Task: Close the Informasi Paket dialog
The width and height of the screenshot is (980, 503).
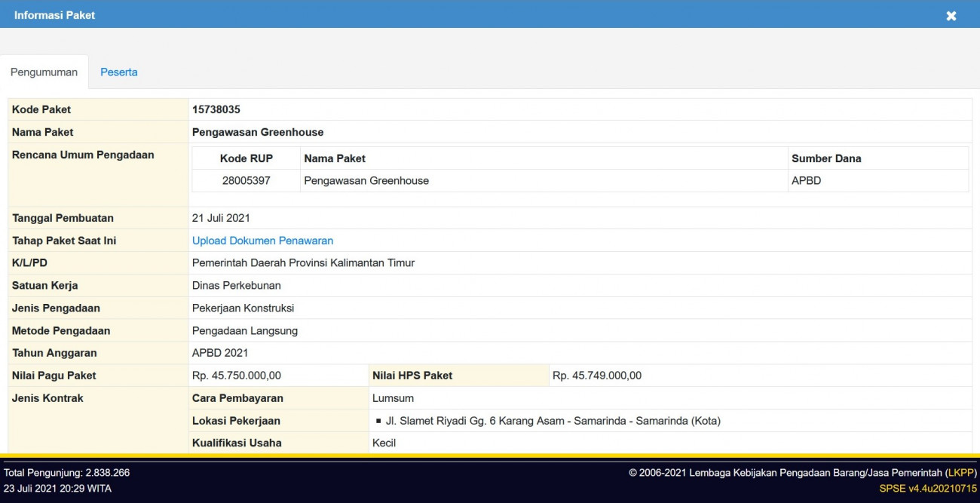Action: 951,16
